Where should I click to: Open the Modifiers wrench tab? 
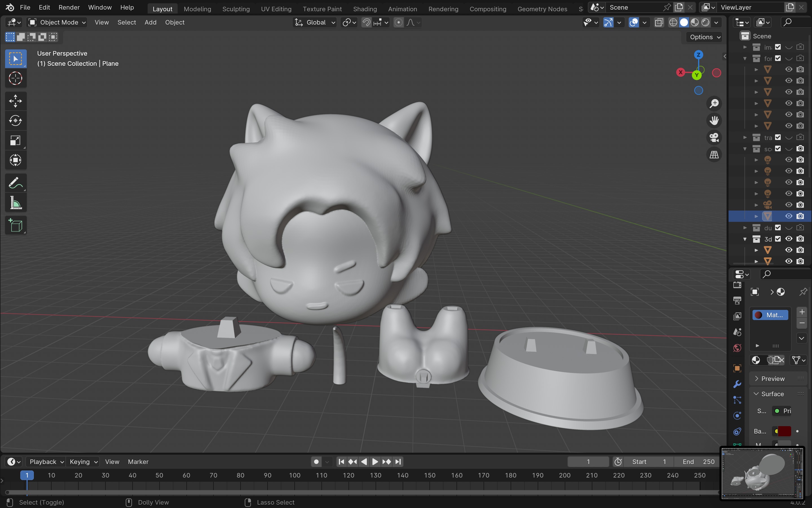click(737, 384)
